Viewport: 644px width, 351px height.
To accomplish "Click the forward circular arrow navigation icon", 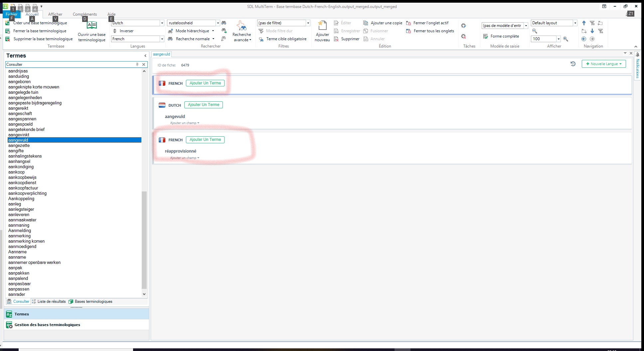I will tap(592, 39).
